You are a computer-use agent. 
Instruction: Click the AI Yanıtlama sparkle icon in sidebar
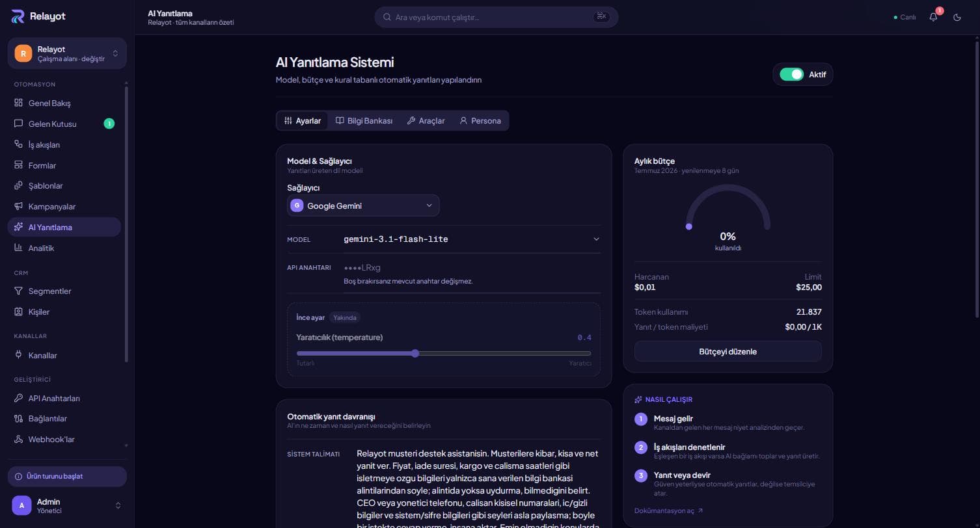18,227
